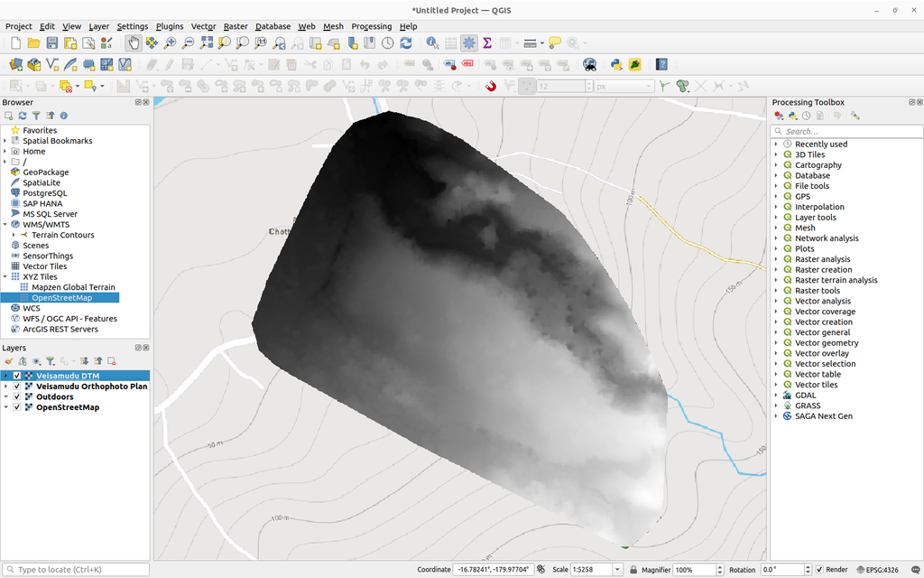
Task: Activate the Zoom In tool
Action: pyautogui.click(x=169, y=42)
